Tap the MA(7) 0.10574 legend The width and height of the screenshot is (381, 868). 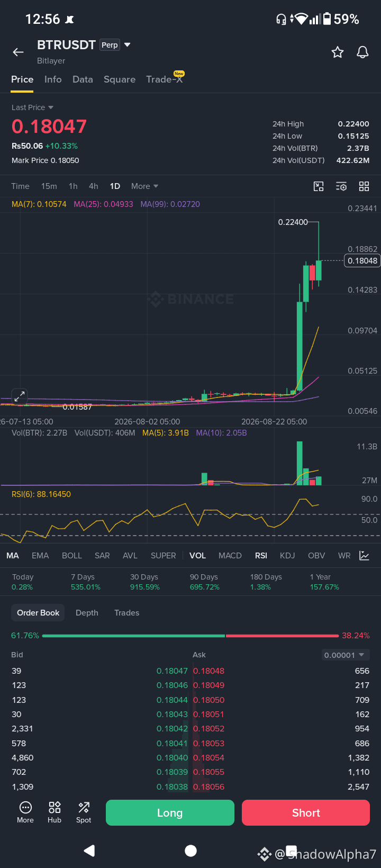click(39, 204)
